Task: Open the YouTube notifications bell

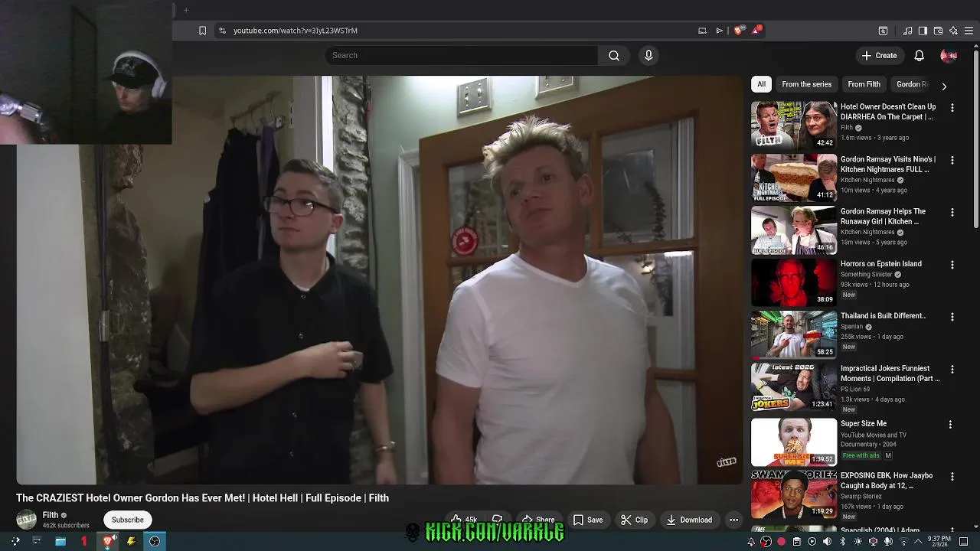Action: click(x=920, y=55)
